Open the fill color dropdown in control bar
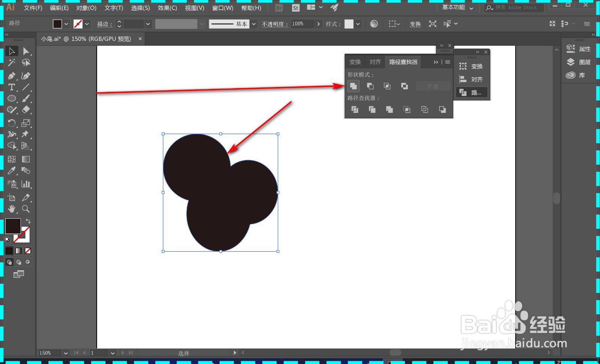600x364 pixels. click(x=66, y=24)
